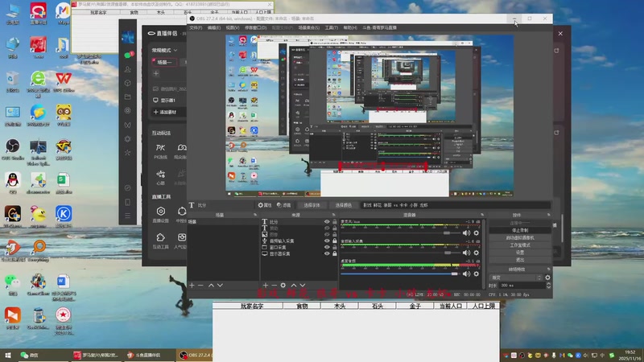The height and width of the screenshot is (362, 644).
Task: Open transition properties gear in OBS controls dock
Action: [547, 278]
